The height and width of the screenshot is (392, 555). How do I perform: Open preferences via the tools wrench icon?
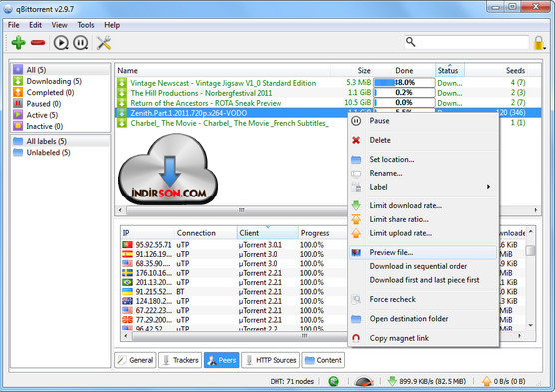coord(104,43)
